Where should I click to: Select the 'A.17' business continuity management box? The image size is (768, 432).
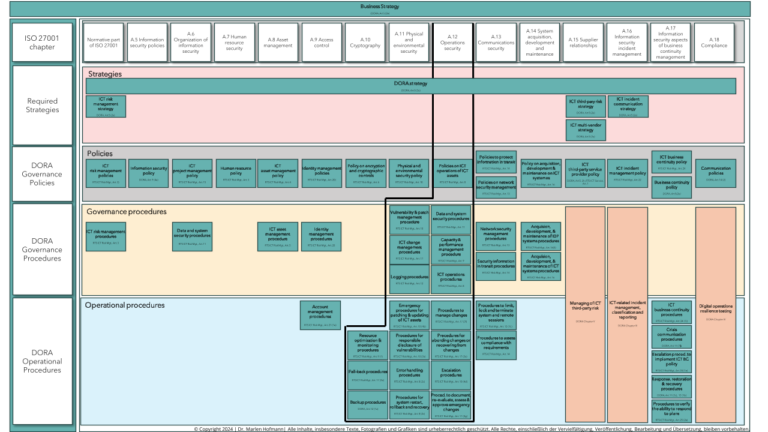coord(670,42)
